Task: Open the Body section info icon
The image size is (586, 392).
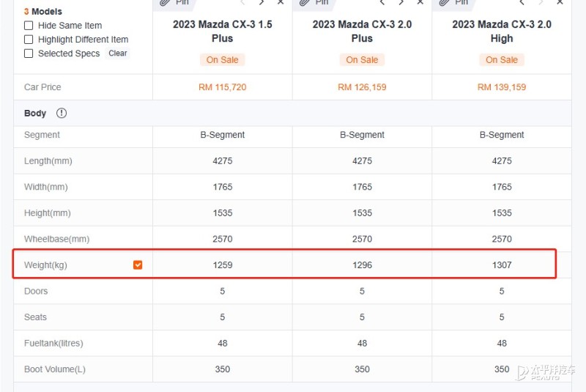Action: pyautogui.click(x=62, y=113)
